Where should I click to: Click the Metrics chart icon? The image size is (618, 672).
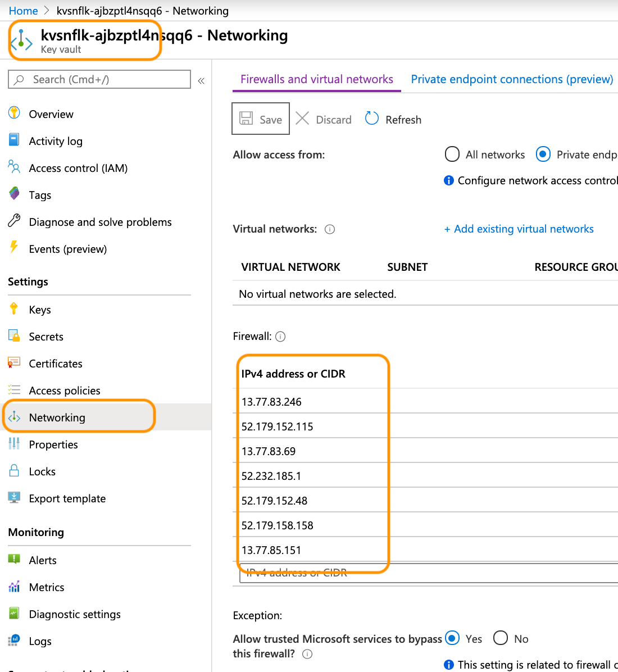click(x=14, y=586)
